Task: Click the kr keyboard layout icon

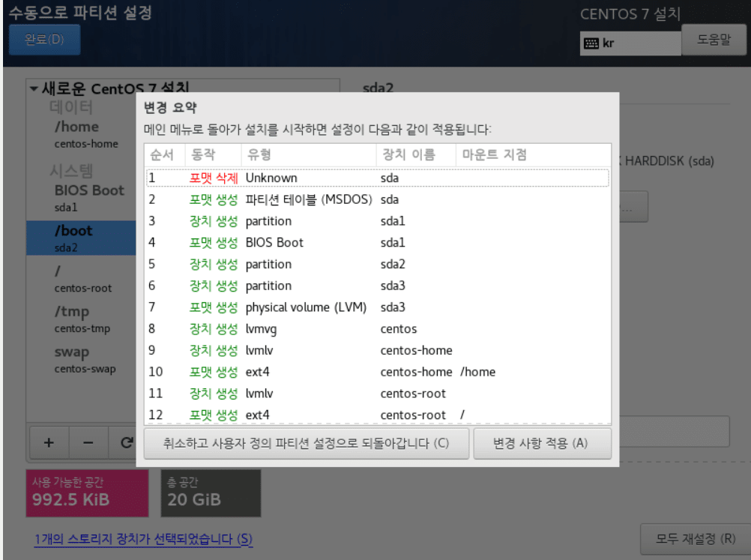Action: click(592, 42)
